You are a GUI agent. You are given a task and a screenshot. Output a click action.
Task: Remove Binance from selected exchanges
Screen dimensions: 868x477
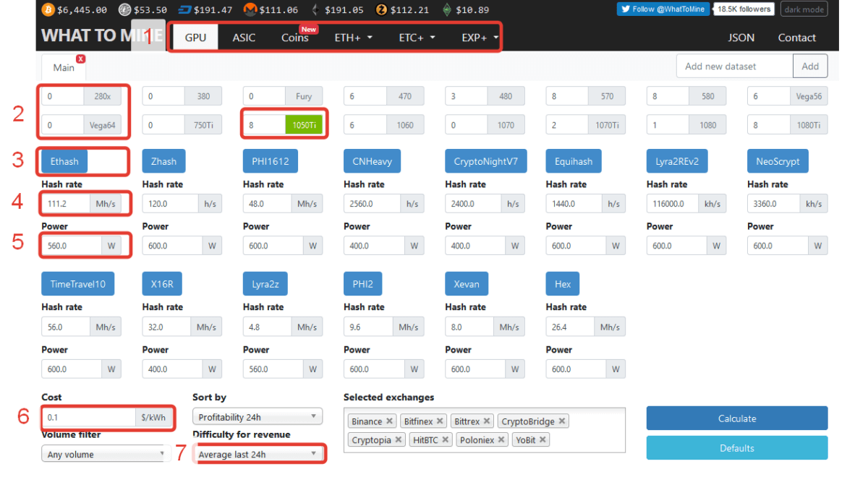pyautogui.click(x=389, y=421)
